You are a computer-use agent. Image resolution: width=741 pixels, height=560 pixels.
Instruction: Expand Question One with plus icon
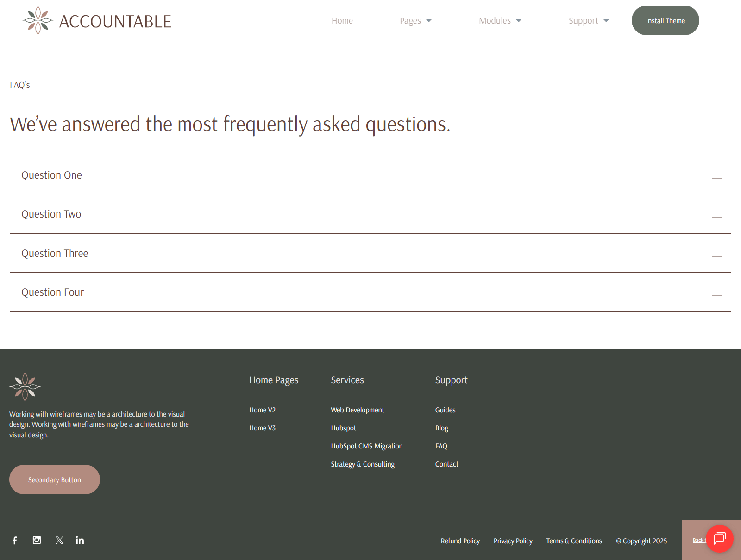[716, 179]
